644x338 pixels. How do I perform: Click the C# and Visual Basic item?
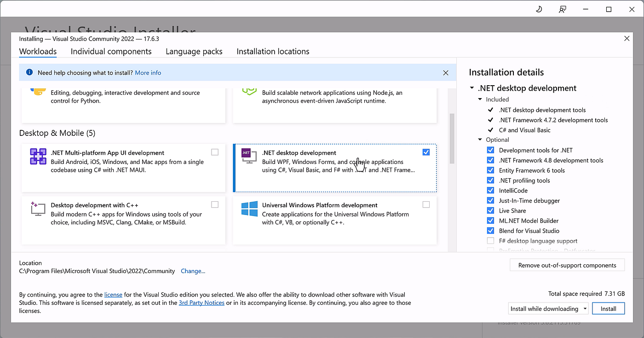point(525,130)
